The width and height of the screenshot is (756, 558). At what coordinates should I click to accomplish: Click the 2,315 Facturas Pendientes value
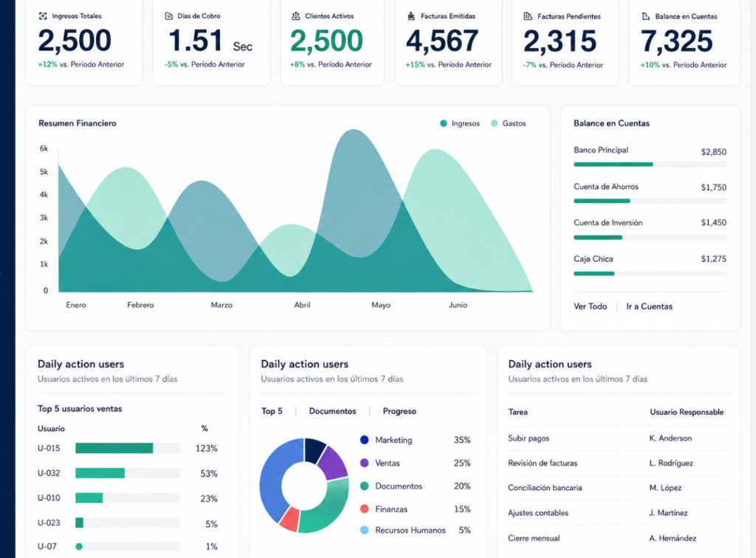pyautogui.click(x=560, y=41)
